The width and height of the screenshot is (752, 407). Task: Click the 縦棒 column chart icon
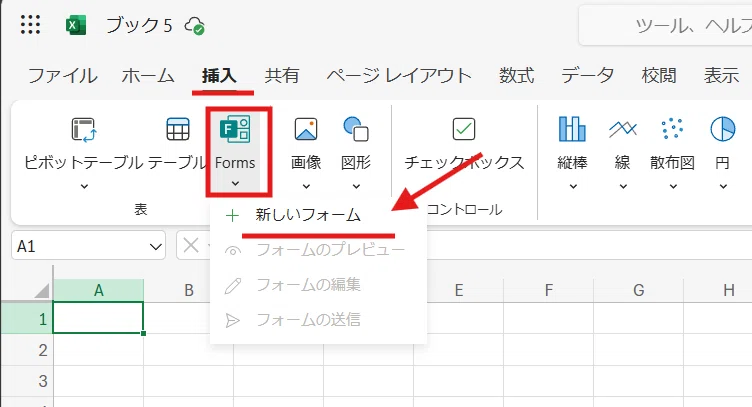(572, 129)
